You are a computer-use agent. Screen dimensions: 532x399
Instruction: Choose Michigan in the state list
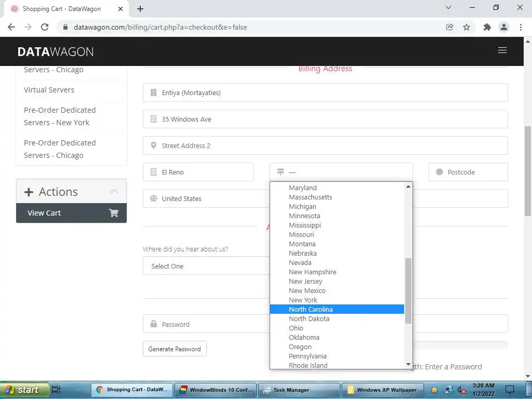[x=337, y=207]
